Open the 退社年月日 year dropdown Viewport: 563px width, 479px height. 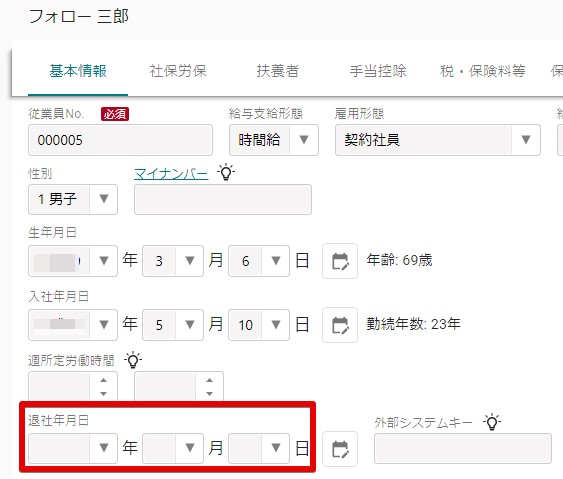[73, 448]
